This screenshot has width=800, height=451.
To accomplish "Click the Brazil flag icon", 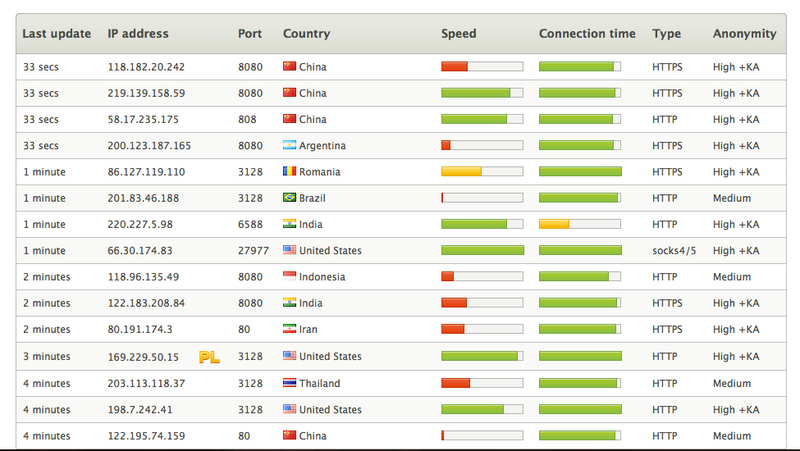I will pyautogui.click(x=289, y=197).
